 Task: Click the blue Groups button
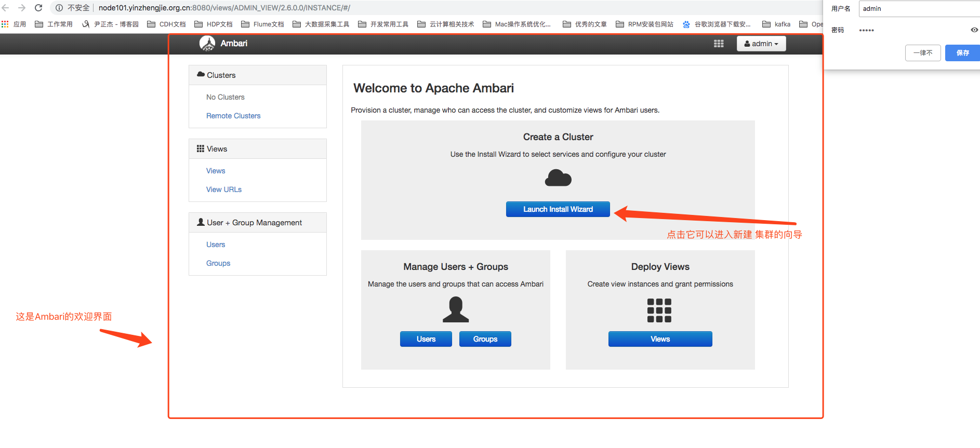point(485,339)
